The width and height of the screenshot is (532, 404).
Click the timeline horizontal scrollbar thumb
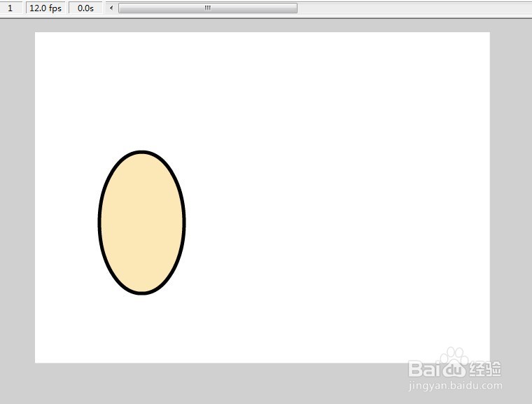[208, 8]
